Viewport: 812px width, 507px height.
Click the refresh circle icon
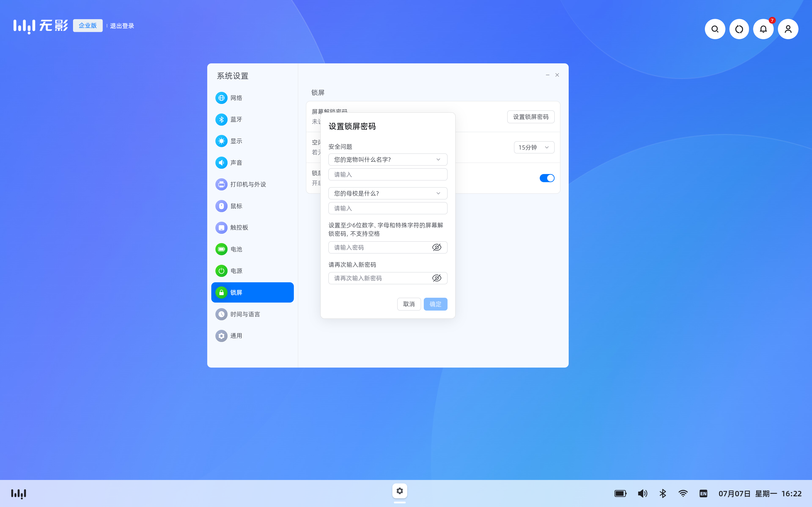[739, 29]
